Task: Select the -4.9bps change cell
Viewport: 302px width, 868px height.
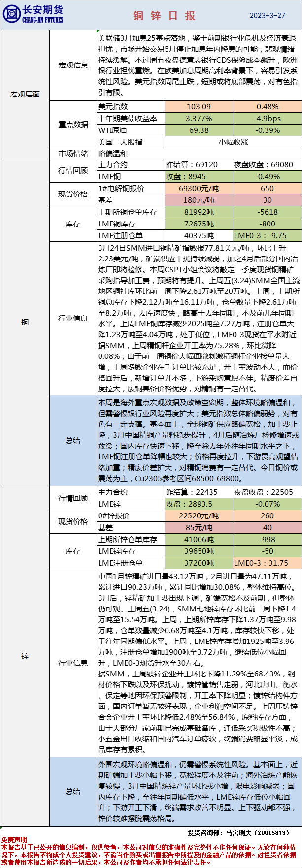Action: [267, 118]
